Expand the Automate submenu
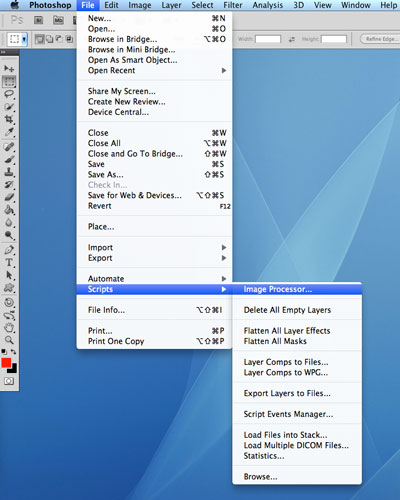Image resolution: width=400 pixels, height=500 pixels. pos(154,279)
